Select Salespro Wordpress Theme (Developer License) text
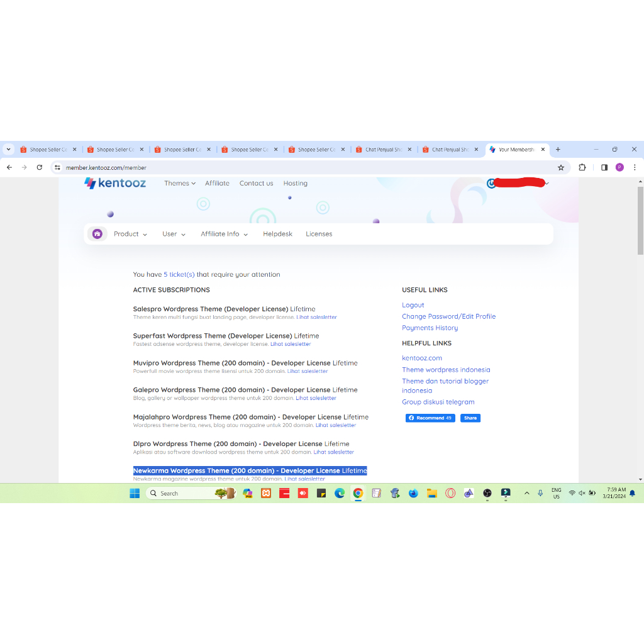 pos(210,309)
